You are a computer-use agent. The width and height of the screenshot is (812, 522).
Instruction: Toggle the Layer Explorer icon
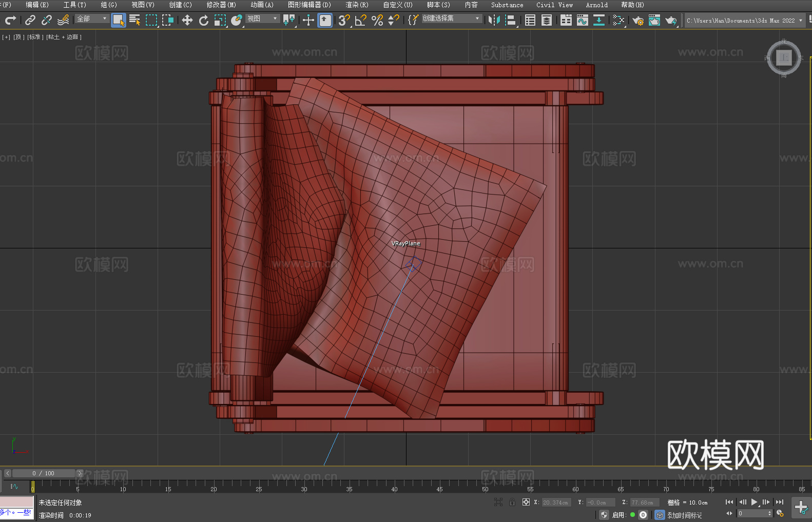point(547,20)
